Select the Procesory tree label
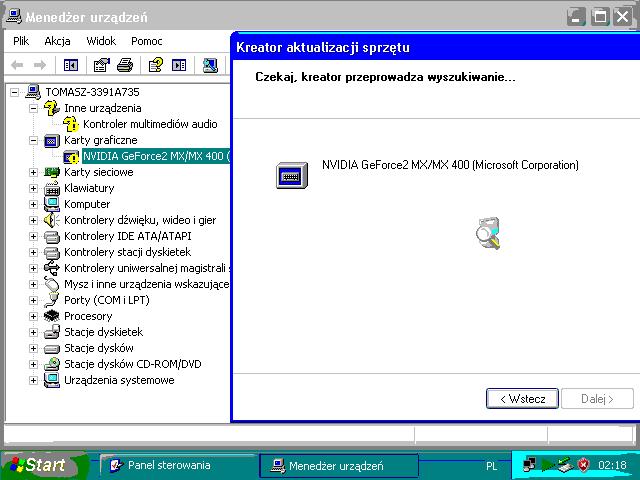Image resolution: width=640 pixels, height=480 pixels. 88,316
